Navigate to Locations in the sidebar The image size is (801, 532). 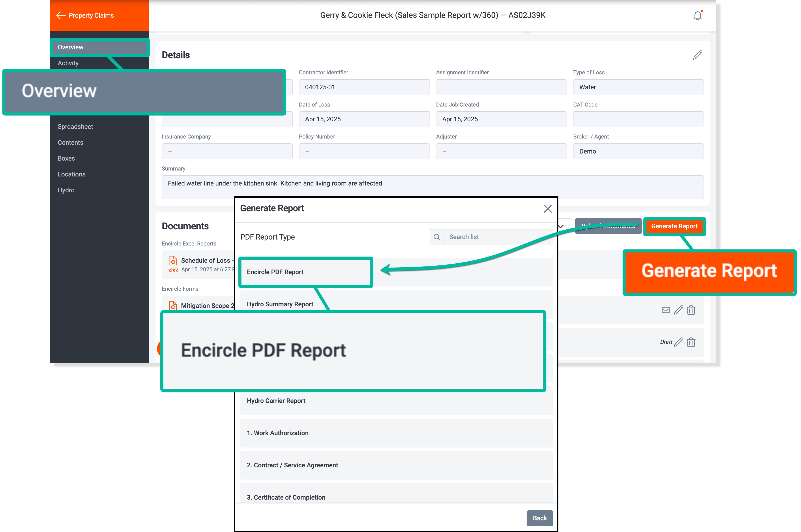72,174
